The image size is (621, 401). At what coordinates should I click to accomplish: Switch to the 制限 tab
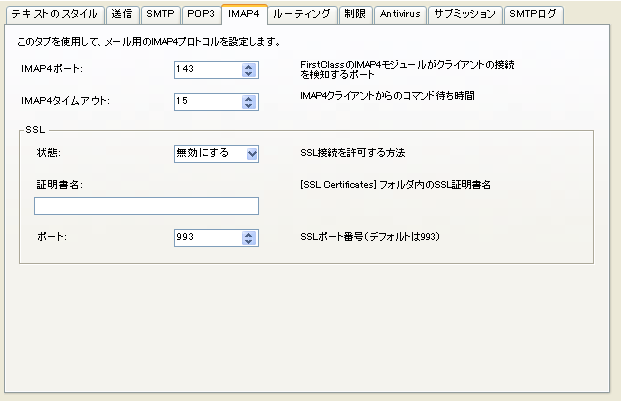pyautogui.click(x=353, y=15)
